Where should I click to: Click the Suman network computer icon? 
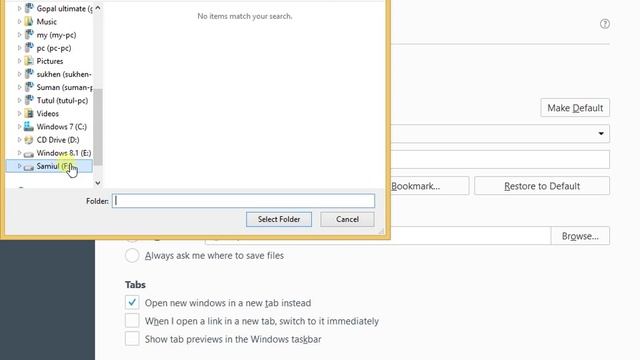pos(29,87)
